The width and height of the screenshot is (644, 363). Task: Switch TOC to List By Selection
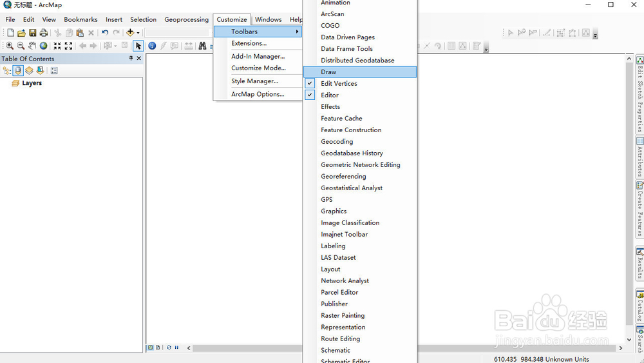pyautogui.click(x=40, y=71)
